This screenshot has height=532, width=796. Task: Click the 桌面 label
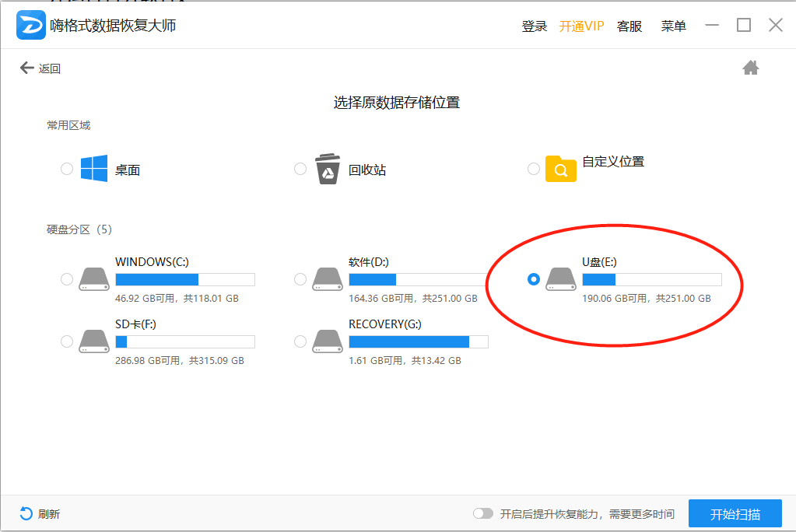point(128,170)
